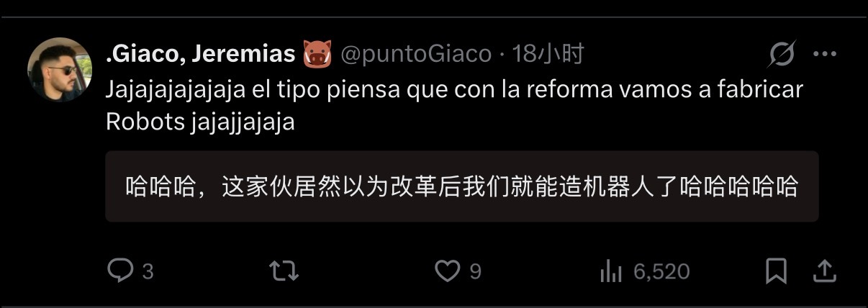Click the Chinese translation box
868x308 pixels.
[x=462, y=186]
